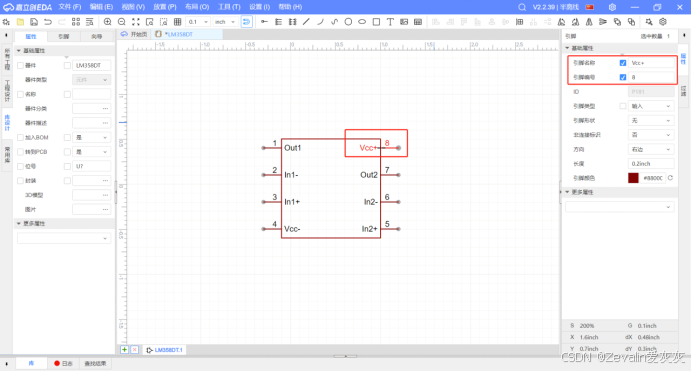Toggle checkbox before Vcc+ pin name field
The image size is (692, 371).
click(623, 63)
